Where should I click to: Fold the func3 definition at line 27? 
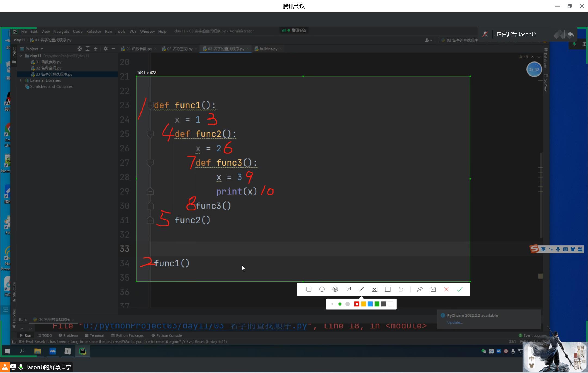(150, 163)
